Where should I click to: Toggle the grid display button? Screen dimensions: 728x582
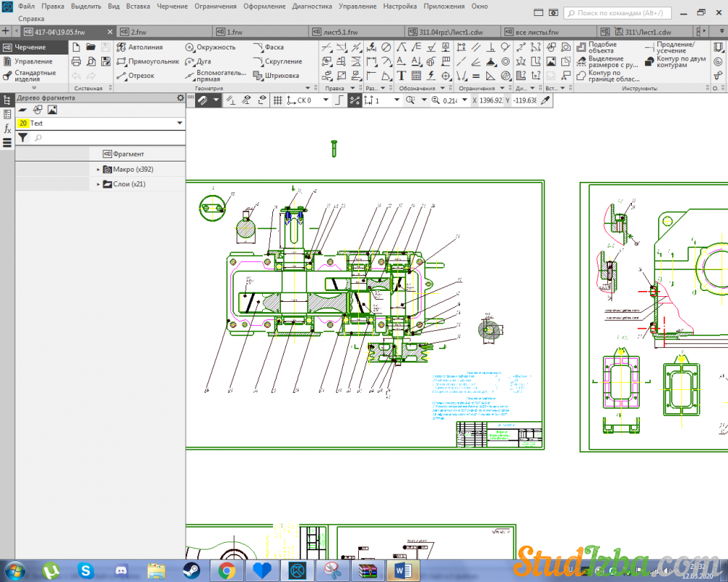(277, 100)
